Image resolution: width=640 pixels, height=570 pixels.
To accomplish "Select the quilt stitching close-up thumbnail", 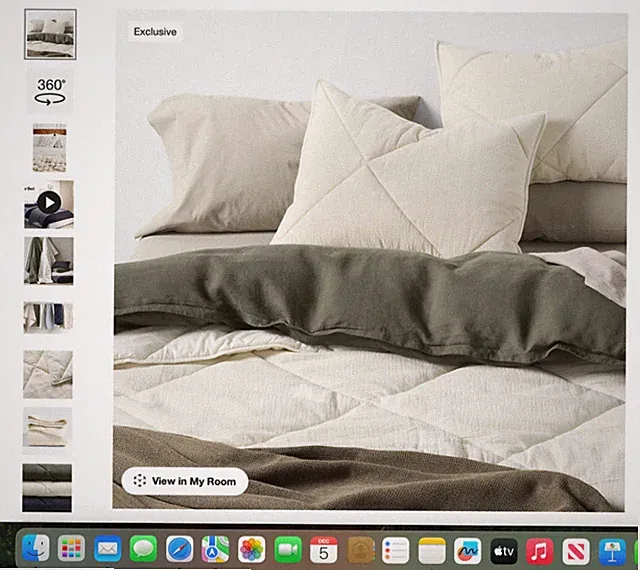I will click(48, 374).
